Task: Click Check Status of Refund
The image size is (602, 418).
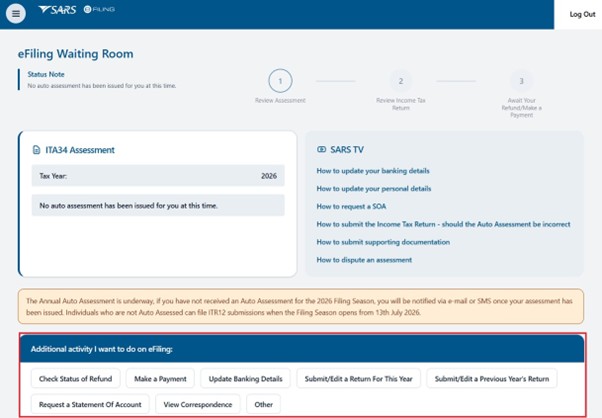Action: click(76, 379)
